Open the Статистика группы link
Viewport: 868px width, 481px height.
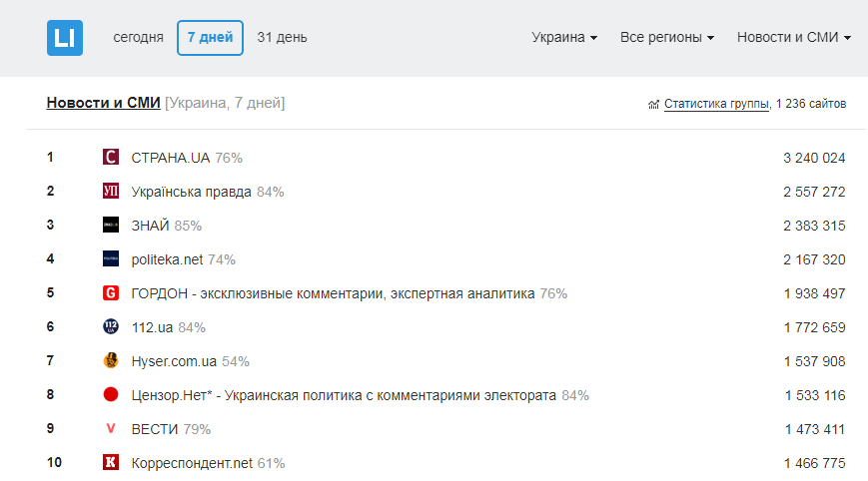click(716, 104)
